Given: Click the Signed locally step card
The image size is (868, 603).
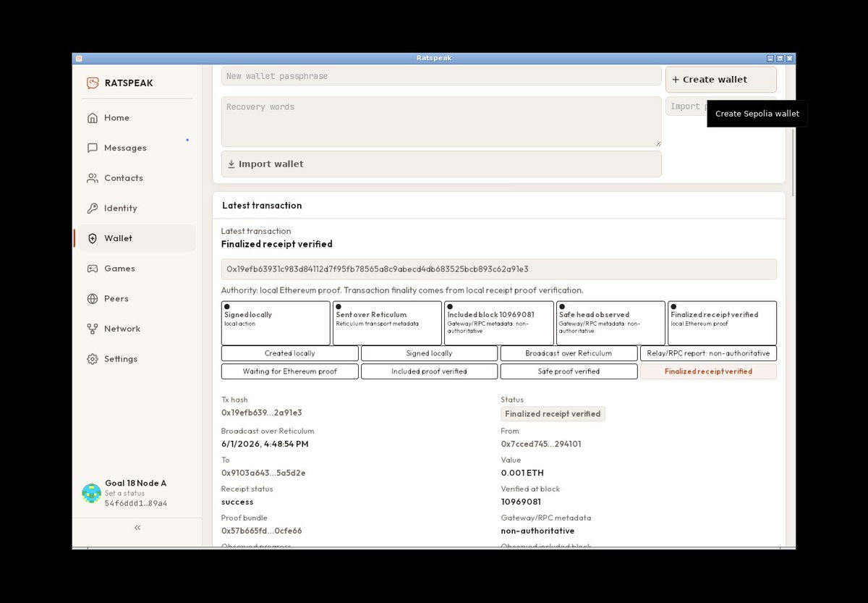Looking at the screenshot, I should click(276, 323).
